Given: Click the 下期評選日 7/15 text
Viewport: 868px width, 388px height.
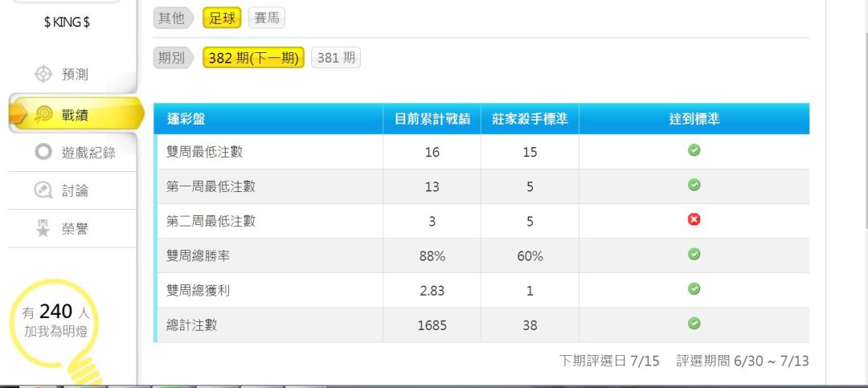Looking at the screenshot, I should (x=609, y=361).
